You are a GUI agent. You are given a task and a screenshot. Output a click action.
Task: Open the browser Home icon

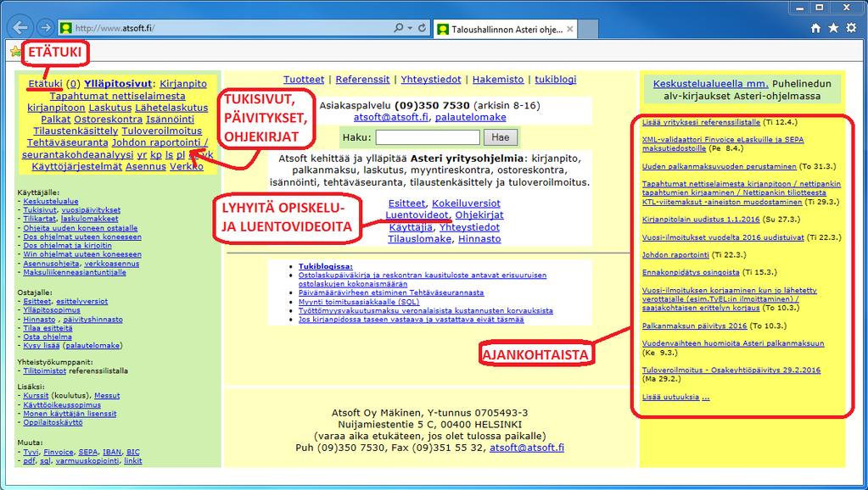[x=815, y=28]
